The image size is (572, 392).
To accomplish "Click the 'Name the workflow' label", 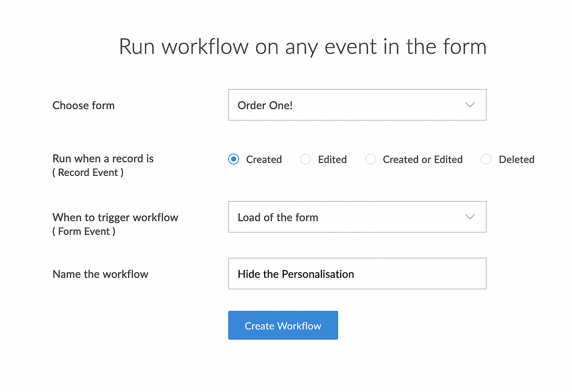I will pyautogui.click(x=100, y=274).
